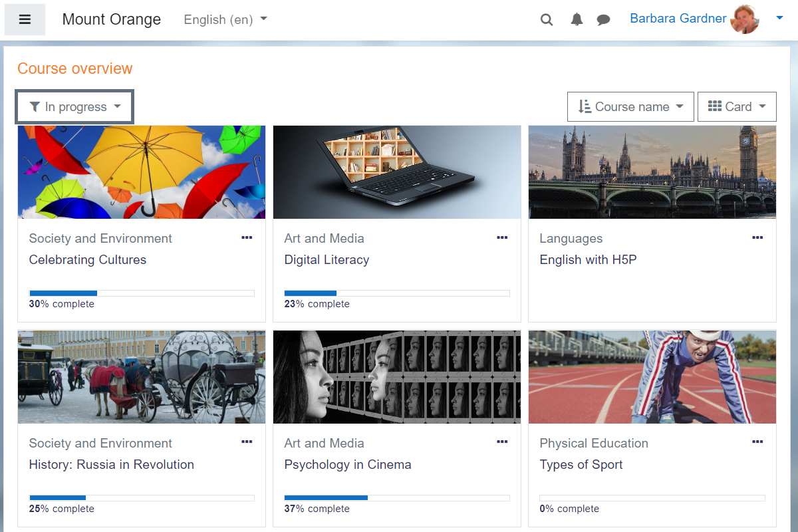
Task: Open Celebrating Cultures three-dot actions menu
Action: pyautogui.click(x=247, y=237)
